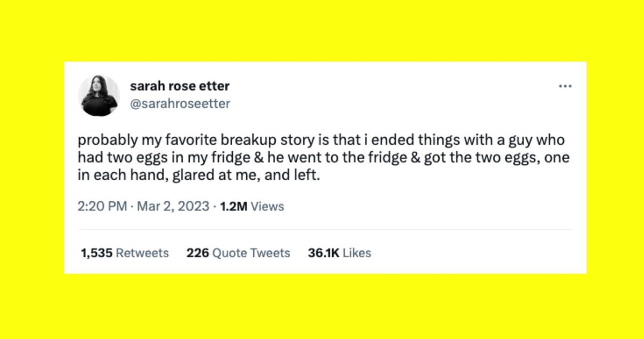The height and width of the screenshot is (339, 644).
Task: Open the Quote Tweets list
Action: 251,253
